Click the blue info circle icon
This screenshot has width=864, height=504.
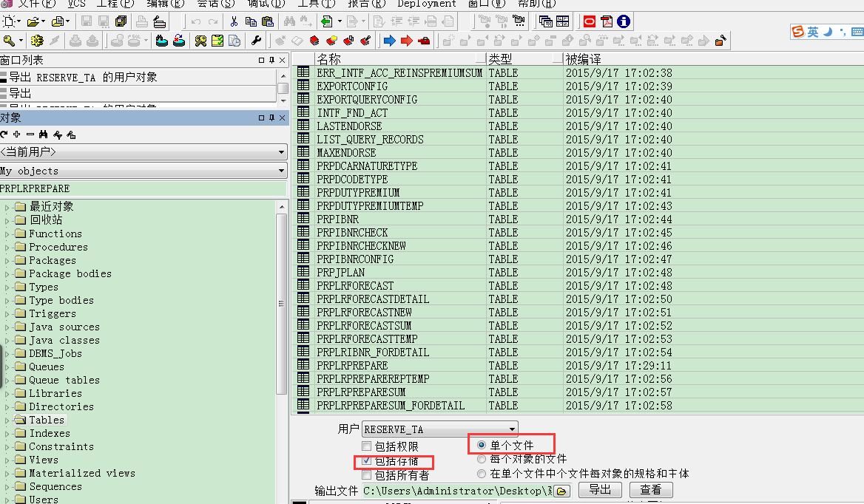[x=624, y=21]
